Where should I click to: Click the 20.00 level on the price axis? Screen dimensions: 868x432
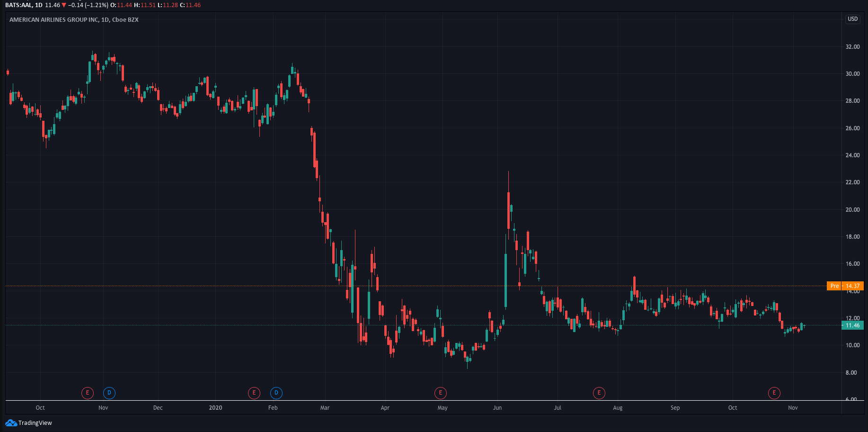click(x=852, y=210)
